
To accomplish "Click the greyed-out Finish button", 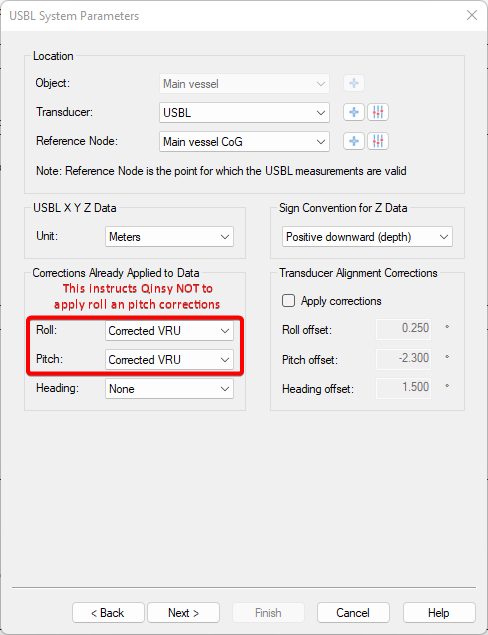I will (x=268, y=613).
